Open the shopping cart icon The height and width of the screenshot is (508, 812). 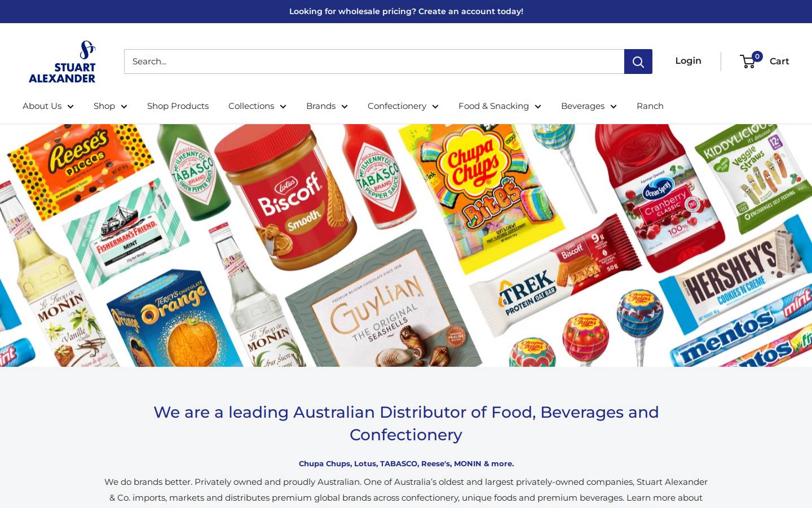pos(748,62)
